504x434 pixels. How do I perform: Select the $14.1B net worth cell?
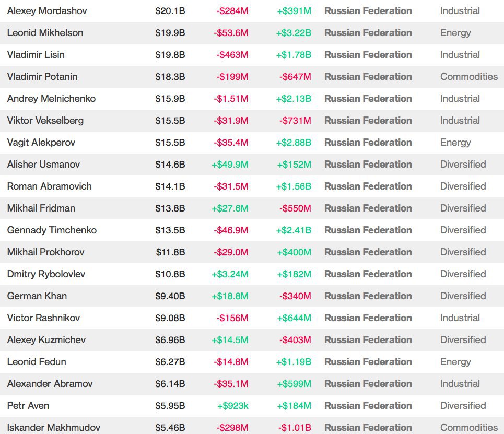170,186
